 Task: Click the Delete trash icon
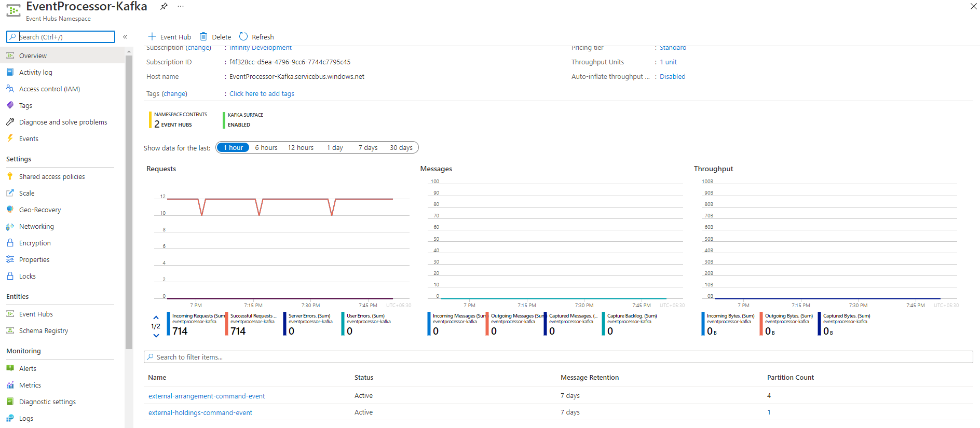[x=203, y=36]
